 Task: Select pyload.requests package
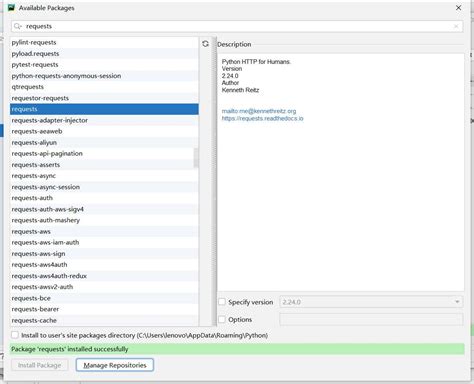pos(104,53)
